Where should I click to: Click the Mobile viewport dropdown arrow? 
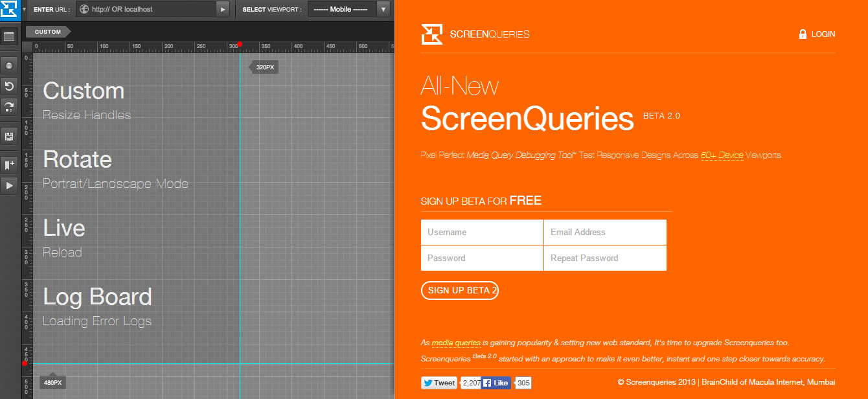(x=385, y=9)
